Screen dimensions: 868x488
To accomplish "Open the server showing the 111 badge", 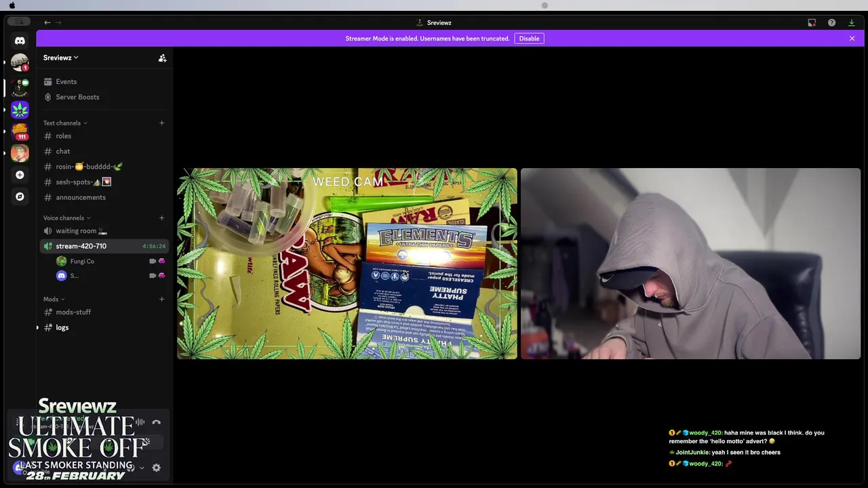I will tap(20, 131).
